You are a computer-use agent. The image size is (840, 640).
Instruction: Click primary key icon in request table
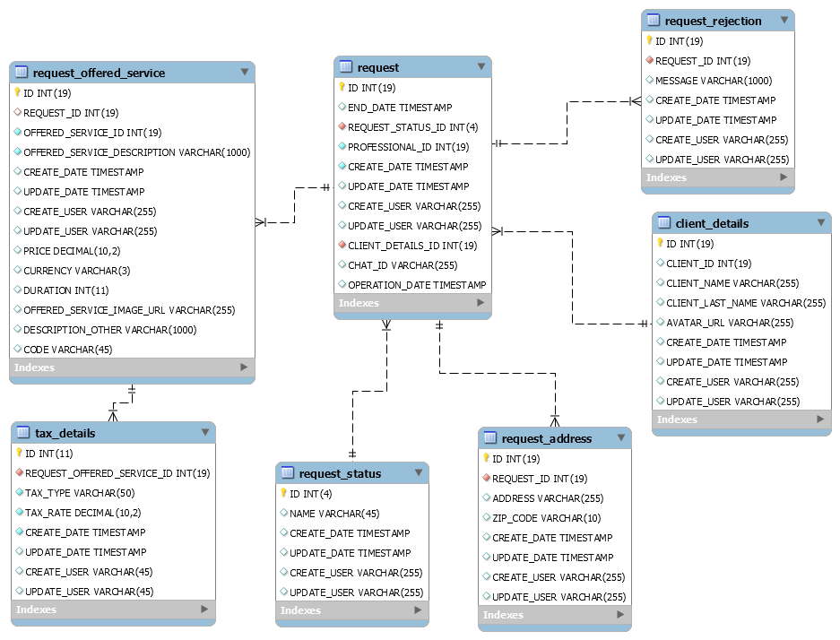(x=342, y=88)
